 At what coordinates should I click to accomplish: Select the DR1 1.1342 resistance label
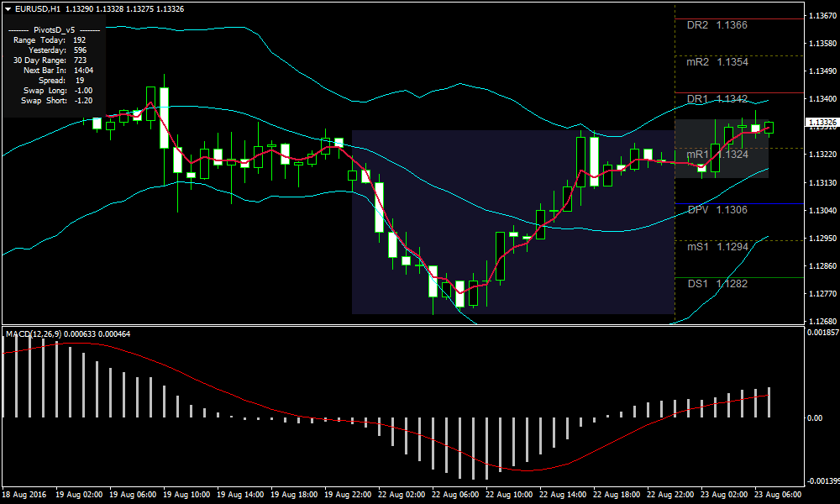717,99
